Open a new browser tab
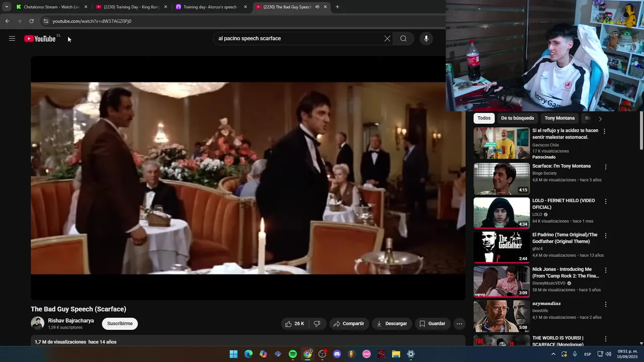This screenshot has height=362, width=644. coord(337,7)
